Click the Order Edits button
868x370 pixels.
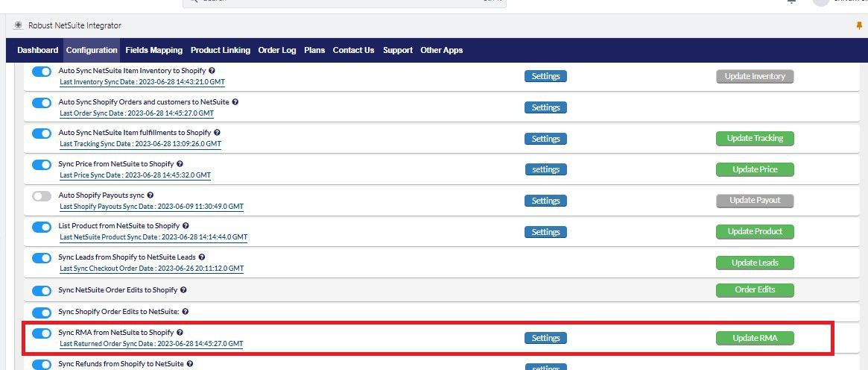coord(755,289)
